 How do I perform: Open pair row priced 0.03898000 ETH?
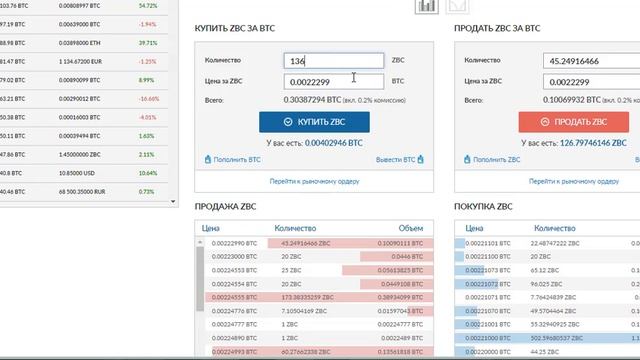coord(84,43)
